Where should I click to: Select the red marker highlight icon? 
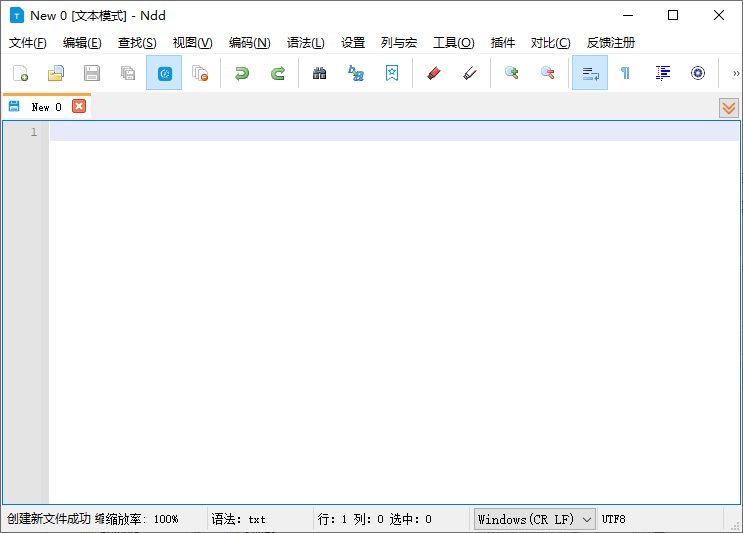(x=434, y=73)
